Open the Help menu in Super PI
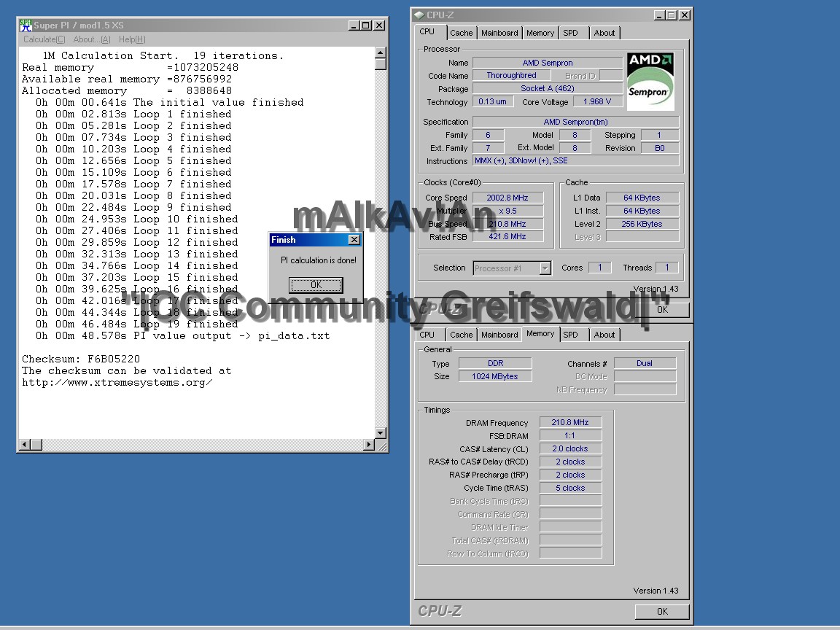Screen dimensions: 840x630 [x=132, y=39]
